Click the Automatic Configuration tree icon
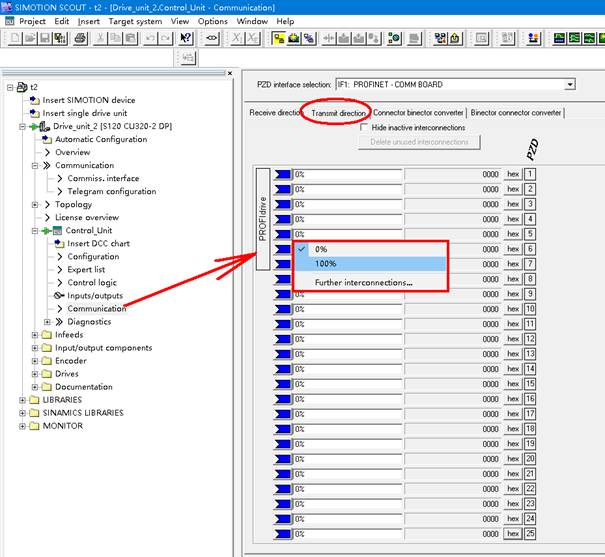Image resolution: width=605 pixels, height=557 pixels. tap(46, 139)
